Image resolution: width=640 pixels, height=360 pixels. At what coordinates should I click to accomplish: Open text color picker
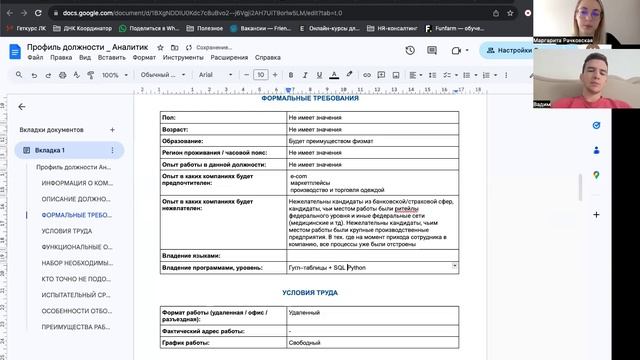[334, 75]
